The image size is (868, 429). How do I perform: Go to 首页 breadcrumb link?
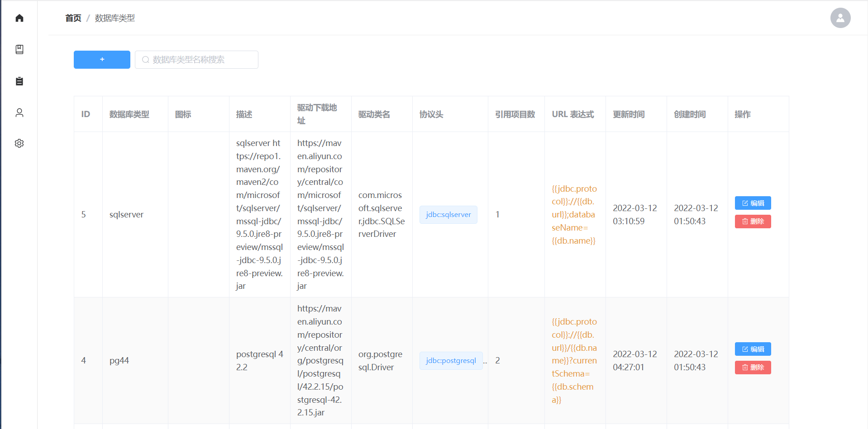pyautogui.click(x=73, y=18)
